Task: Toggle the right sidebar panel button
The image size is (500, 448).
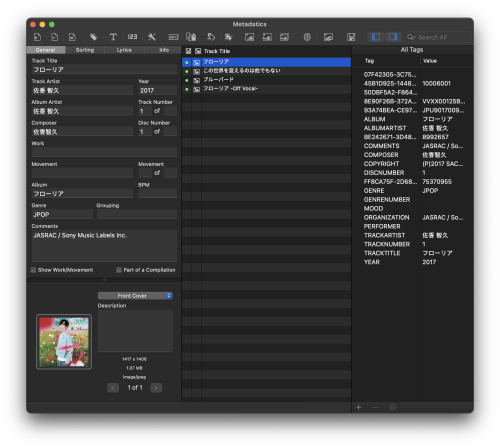Action: pos(393,37)
